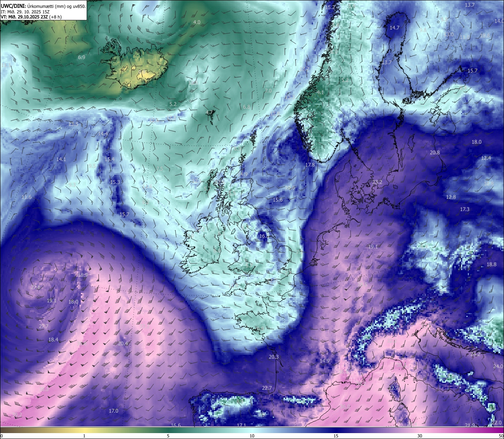This screenshot has height=439, width=504.
Task: Click the initial time line "IT: Mið. 29. 10. 2025 15Z"
Action: pos(25,12)
